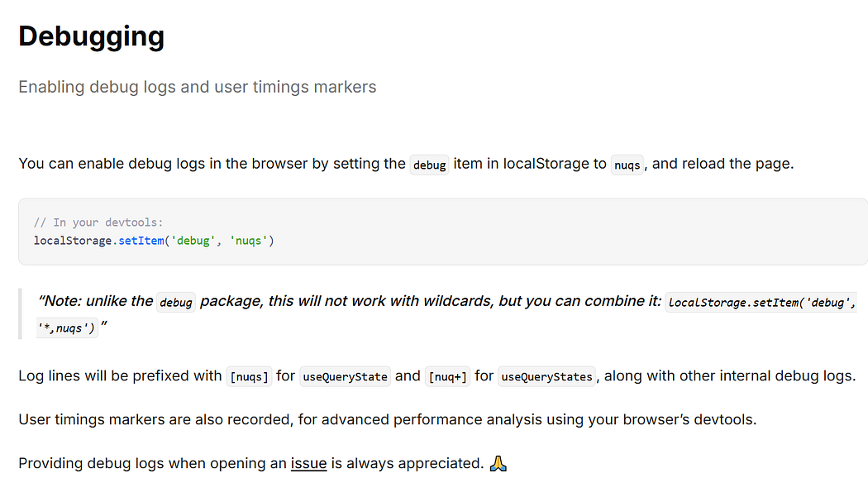Click the "Debugging" page heading

pos(91,36)
